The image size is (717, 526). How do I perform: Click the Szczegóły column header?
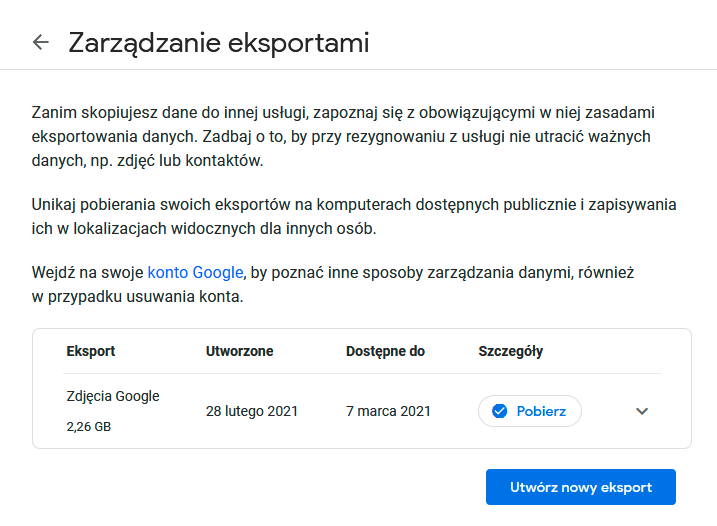[510, 351]
